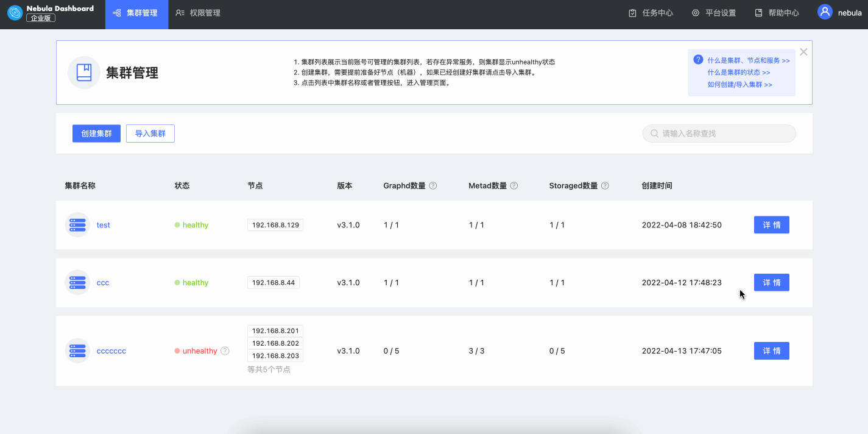Click the 导入集群 button
Image resolution: width=868 pixels, height=434 pixels.
click(150, 133)
